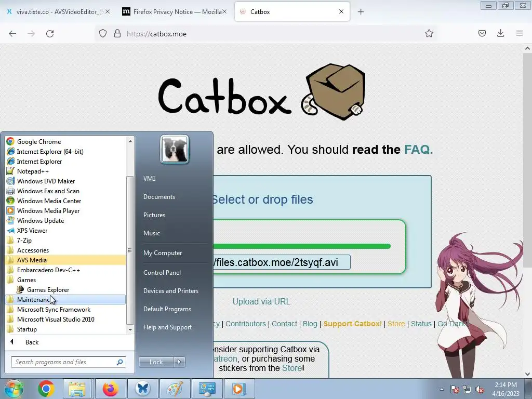Go back to the previous page in Firefox
Viewport: 532px width, 399px height.
[12, 34]
